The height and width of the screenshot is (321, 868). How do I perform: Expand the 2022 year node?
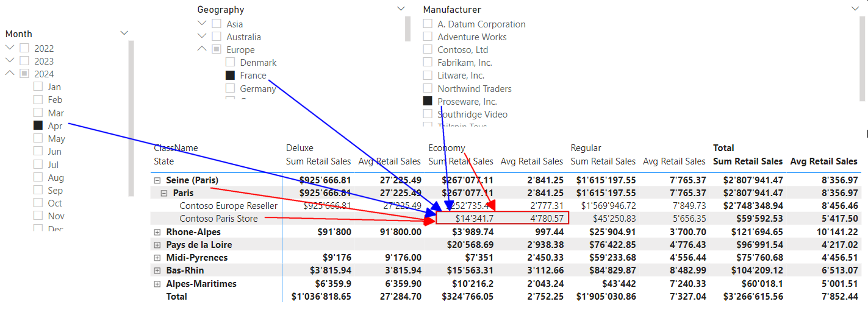[10, 48]
